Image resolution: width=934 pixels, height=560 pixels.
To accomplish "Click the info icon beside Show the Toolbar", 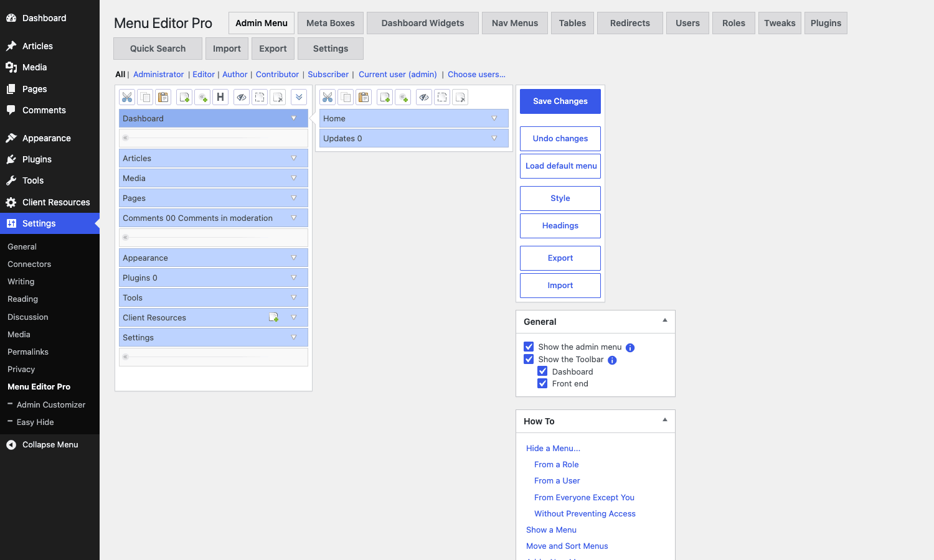I will tap(612, 360).
